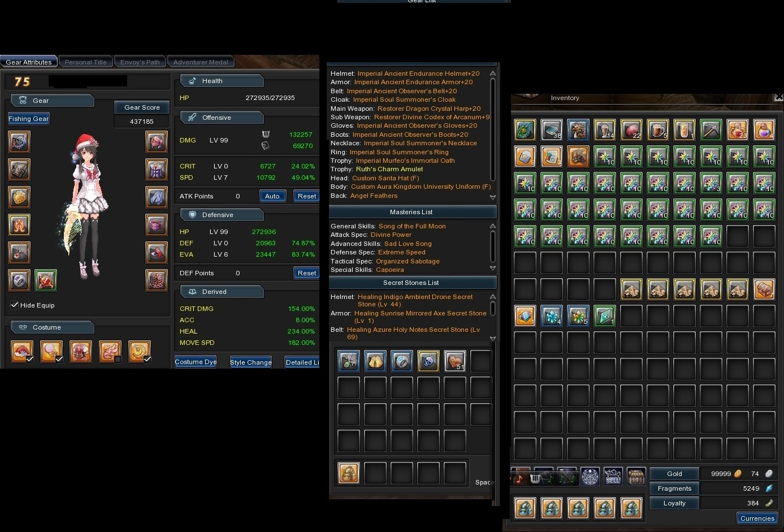Click the flame emblem gear slot
The width and height of the screenshot is (784, 532).
point(19,225)
